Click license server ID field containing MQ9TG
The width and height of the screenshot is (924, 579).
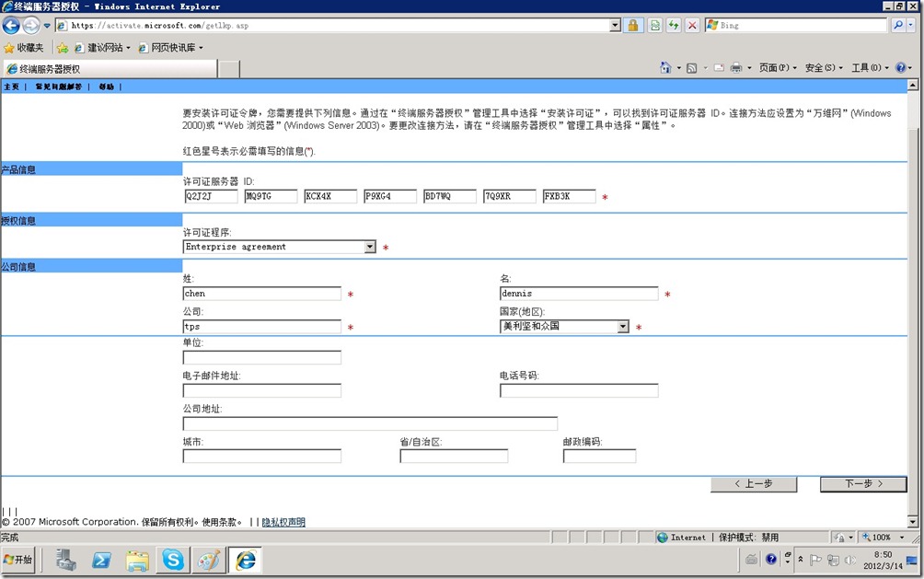(271, 196)
